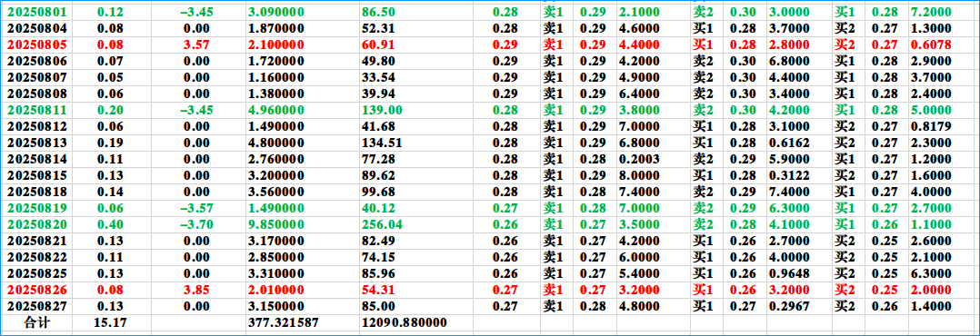Click the green value 256.04

[x=383, y=224]
